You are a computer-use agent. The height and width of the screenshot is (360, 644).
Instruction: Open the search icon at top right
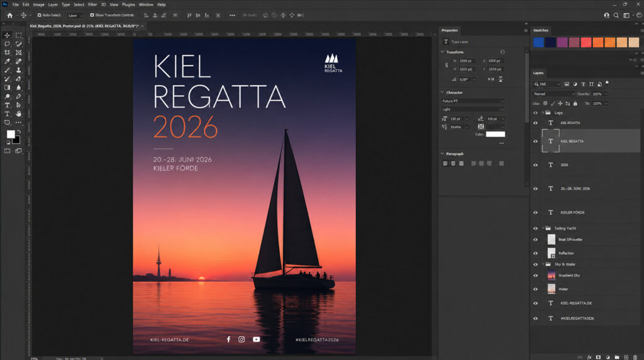616,15
